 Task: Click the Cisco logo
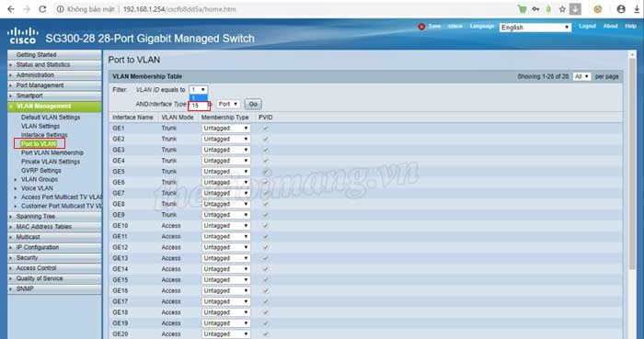23,35
